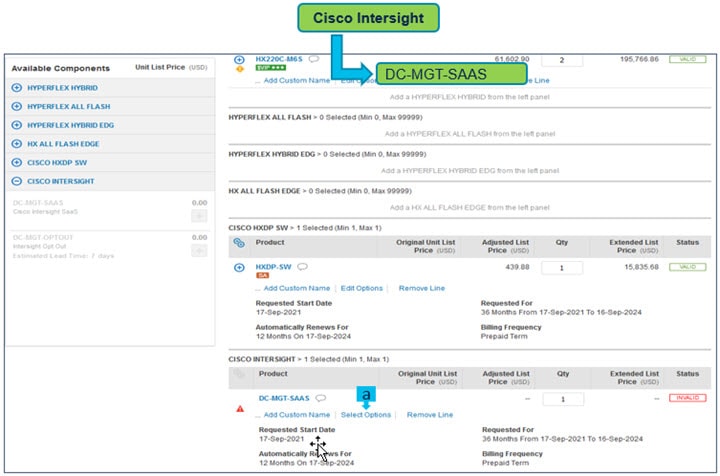Expand HYPERFLEX HYBRID EDG component group
The width and height of the screenshot is (720, 476).
click(x=17, y=125)
